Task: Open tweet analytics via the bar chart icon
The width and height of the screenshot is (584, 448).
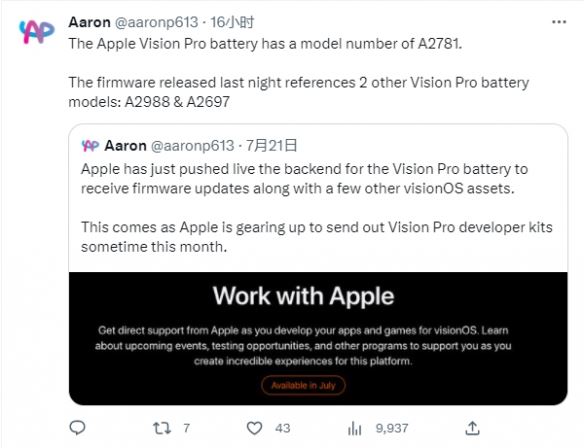Action: coord(354,428)
